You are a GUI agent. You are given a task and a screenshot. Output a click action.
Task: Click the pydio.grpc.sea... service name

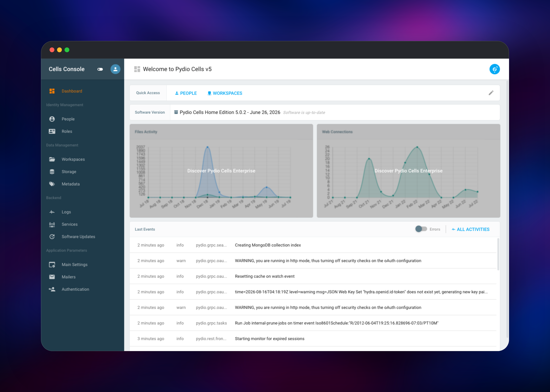211,245
